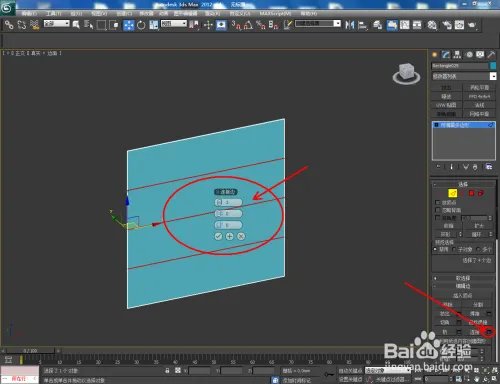This screenshot has height=384, width=500.
Task: Switch to the Modify command panel tab
Action: click(446, 55)
